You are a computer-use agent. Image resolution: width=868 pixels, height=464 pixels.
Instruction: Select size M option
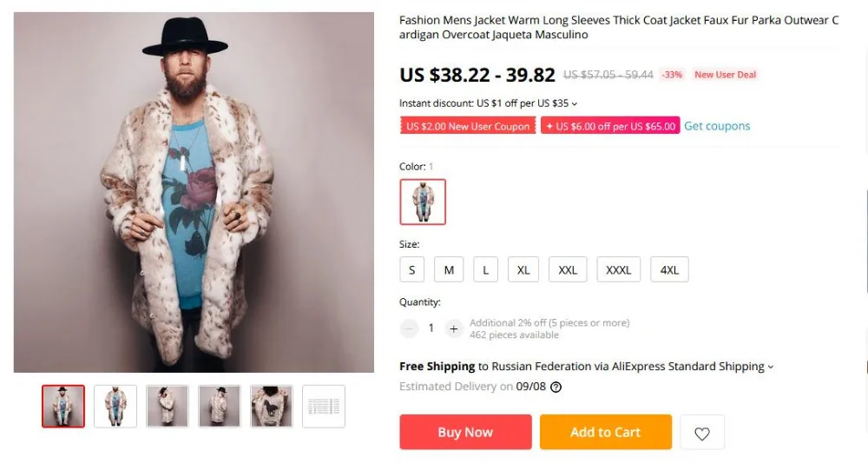coord(449,270)
